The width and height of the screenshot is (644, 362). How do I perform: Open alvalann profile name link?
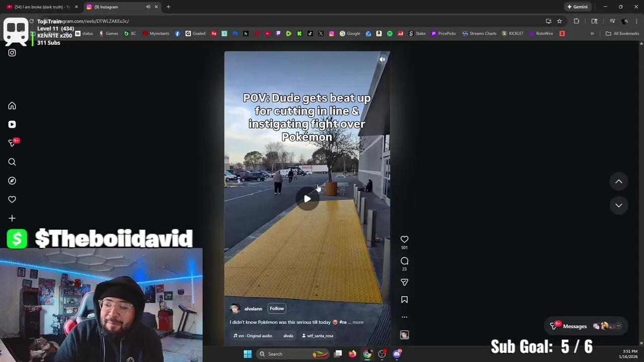point(253,309)
